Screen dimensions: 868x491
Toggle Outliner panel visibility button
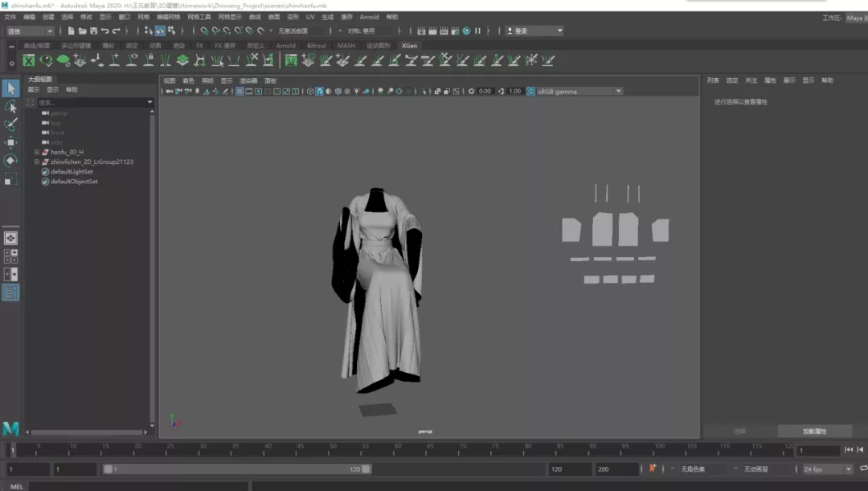pos(10,293)
